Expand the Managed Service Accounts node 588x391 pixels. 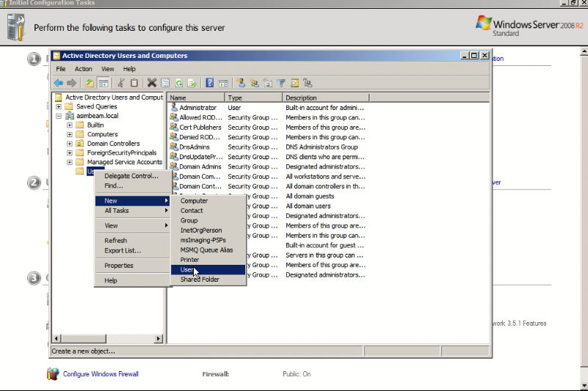click(x=70, y=162)
